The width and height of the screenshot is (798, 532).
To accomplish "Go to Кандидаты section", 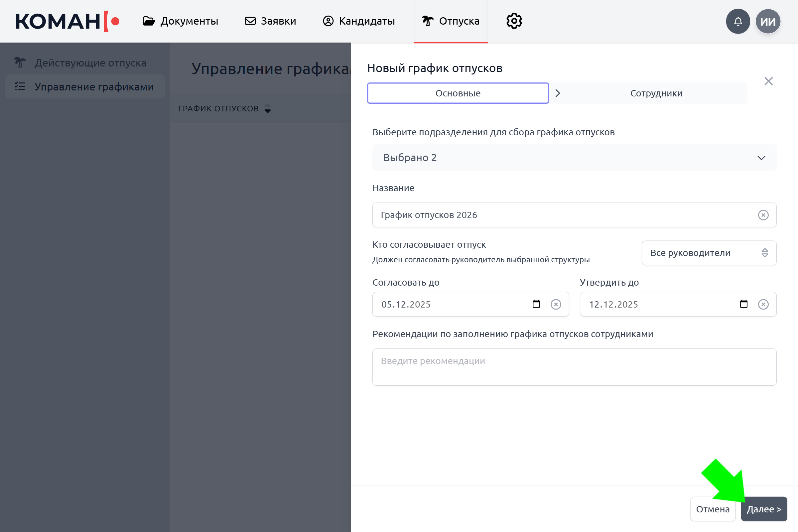I will point(359,21).
